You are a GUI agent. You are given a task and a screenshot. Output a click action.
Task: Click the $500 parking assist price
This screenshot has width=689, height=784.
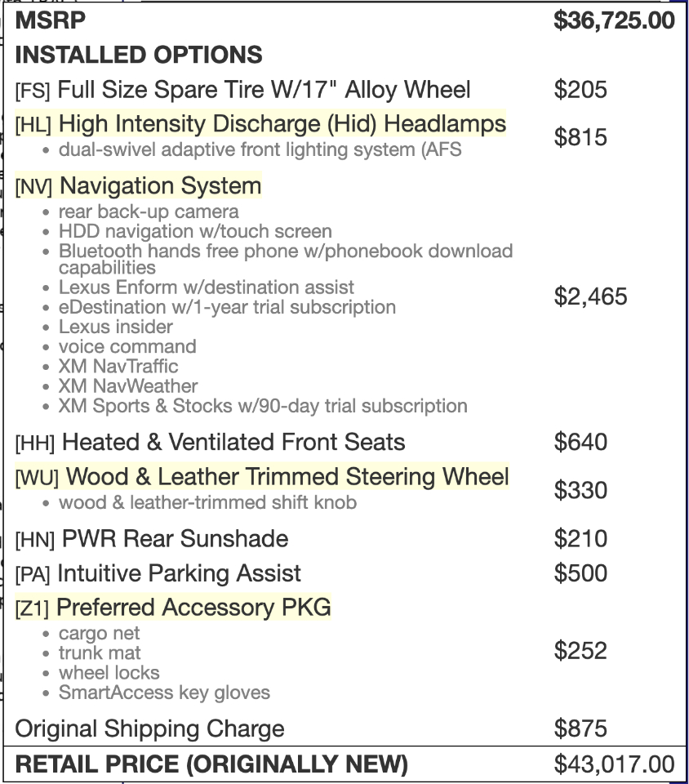point(580,573)
